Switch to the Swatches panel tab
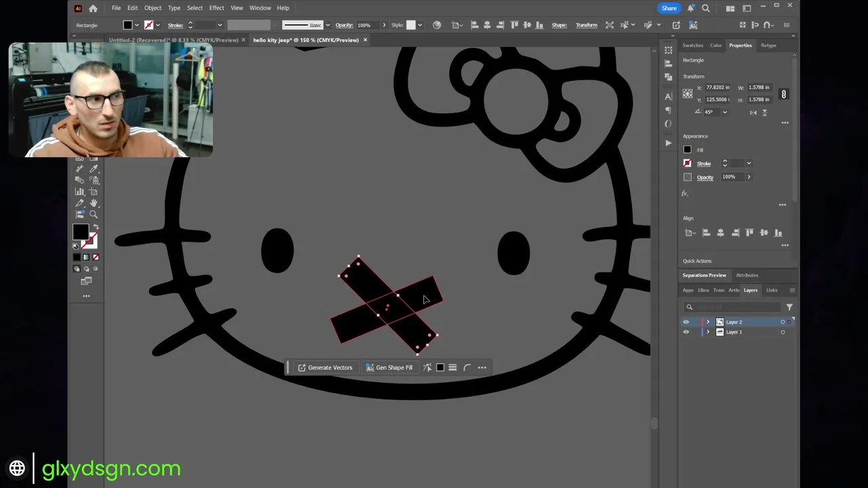Viewport: 868px width, 488px height. tap(692, 45)
